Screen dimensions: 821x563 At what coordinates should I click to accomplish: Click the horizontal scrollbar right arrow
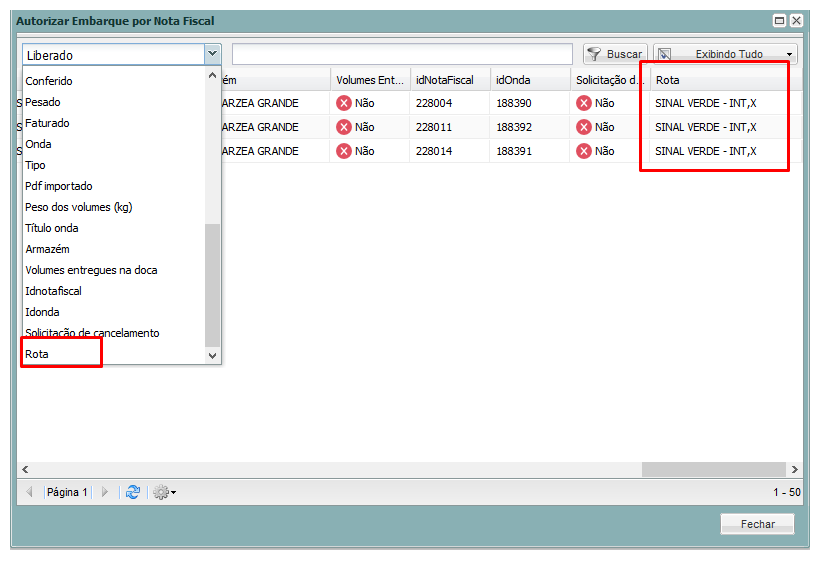(x=795, y=469)
